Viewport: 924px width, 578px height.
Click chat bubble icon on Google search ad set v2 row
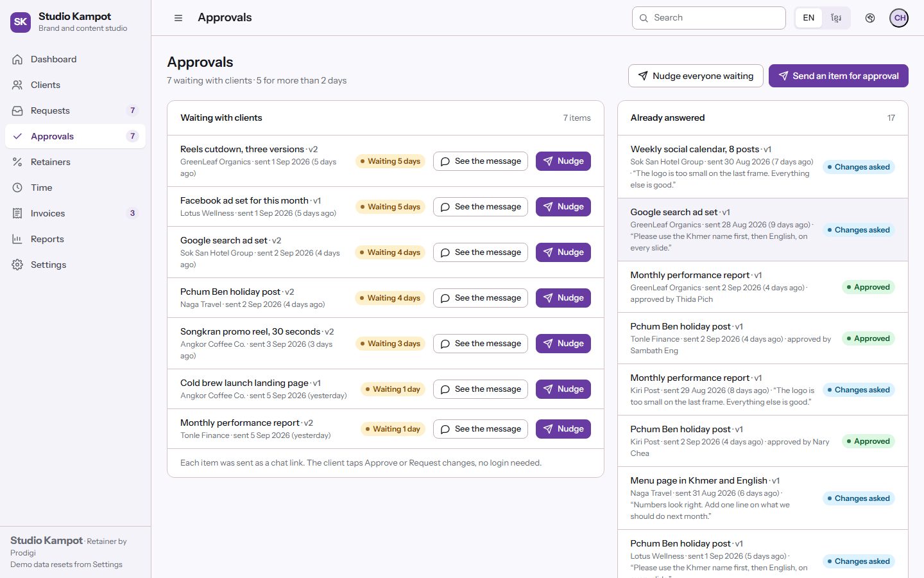pyautogui.click(x=445, y=252)
